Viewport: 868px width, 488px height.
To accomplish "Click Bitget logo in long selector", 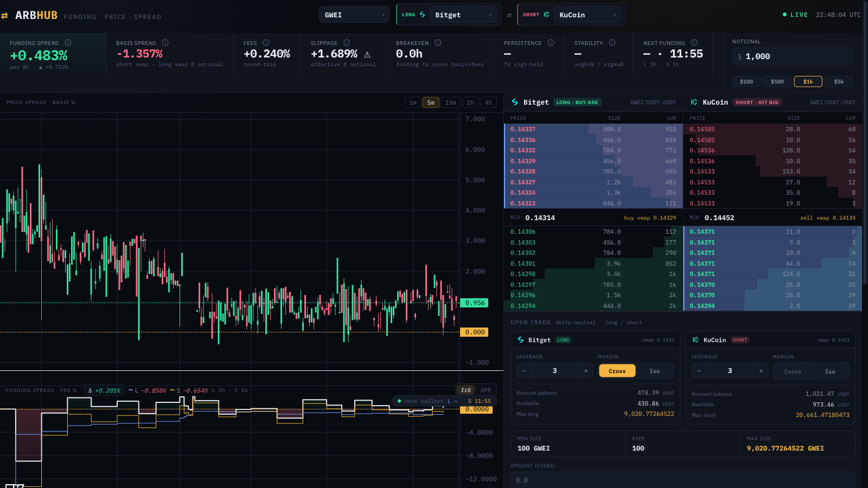I will coord(422,15).
